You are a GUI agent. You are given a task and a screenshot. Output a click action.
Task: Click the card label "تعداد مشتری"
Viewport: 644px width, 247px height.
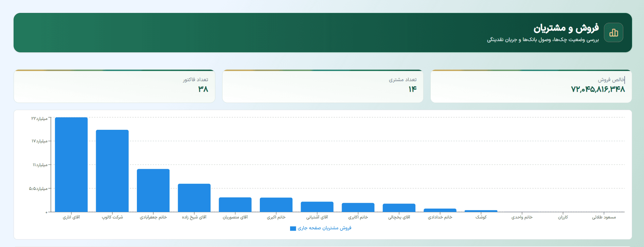click(x=403, y=80)
